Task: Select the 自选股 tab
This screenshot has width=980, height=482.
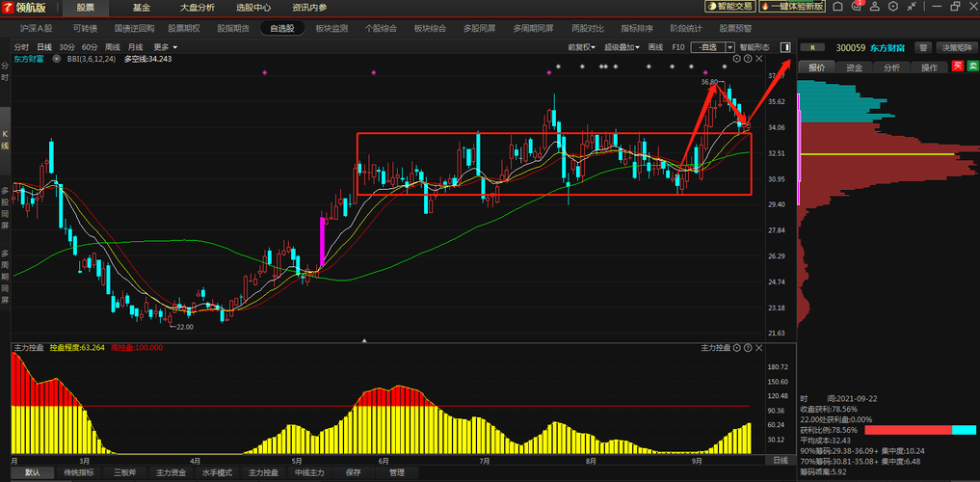Action: tap(282, 28)
